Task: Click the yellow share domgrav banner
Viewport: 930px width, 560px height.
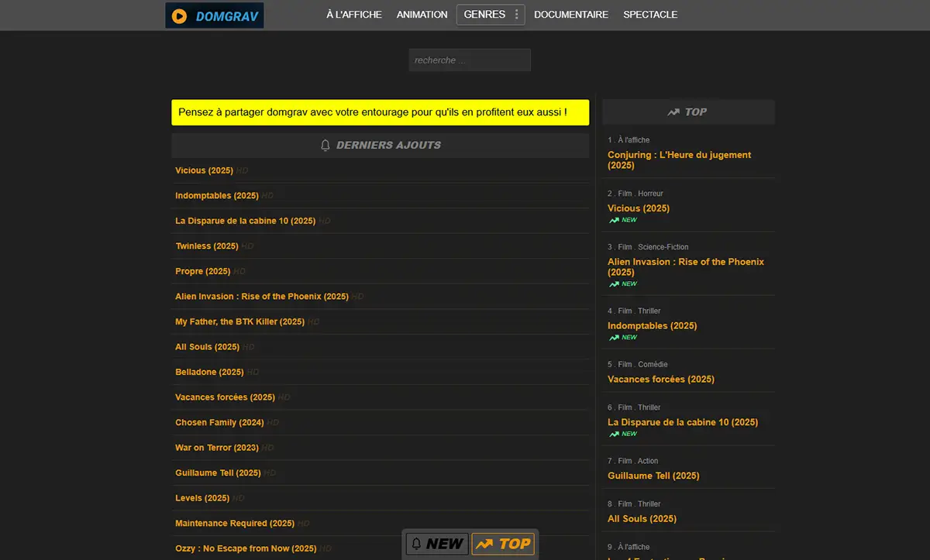Action: tap(380, 112)
